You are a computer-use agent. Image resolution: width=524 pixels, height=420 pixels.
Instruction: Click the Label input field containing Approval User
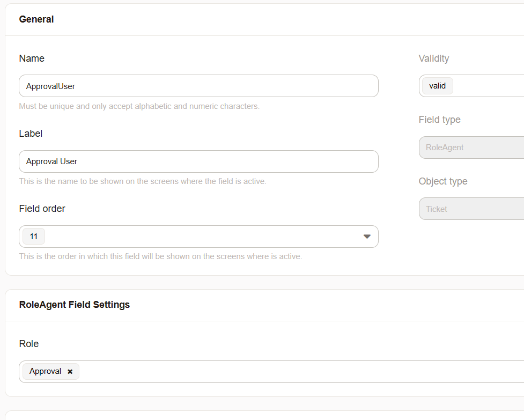198,161
